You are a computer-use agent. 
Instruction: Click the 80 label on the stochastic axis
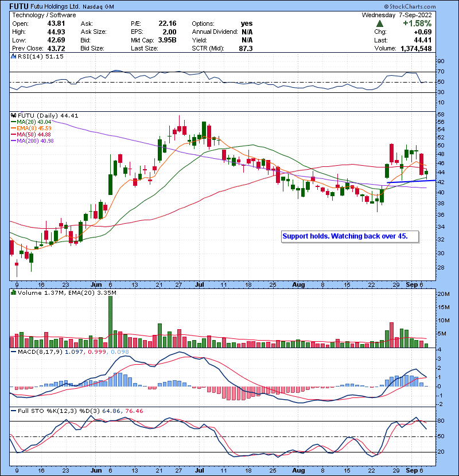click(x=441, y=421)
